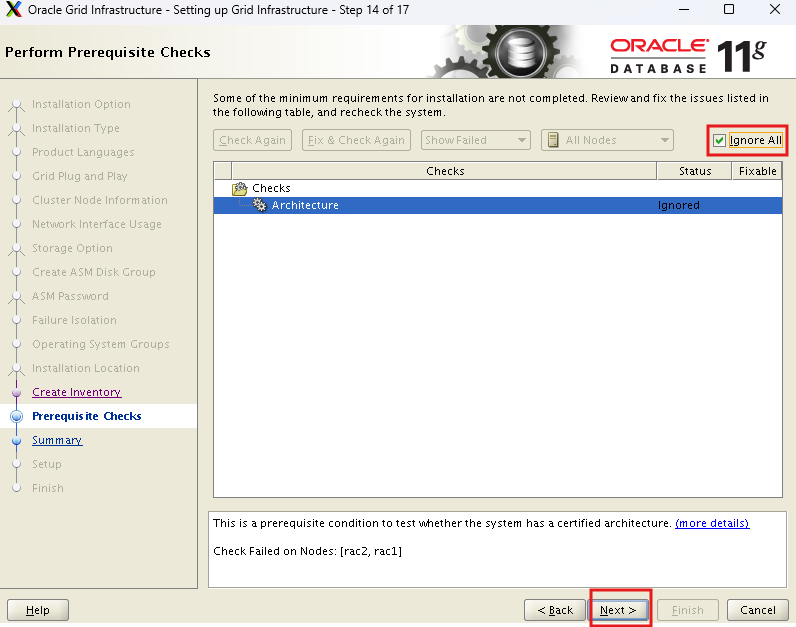Click the Checks folder icon
796x627 pixels.
click(240, 188)
